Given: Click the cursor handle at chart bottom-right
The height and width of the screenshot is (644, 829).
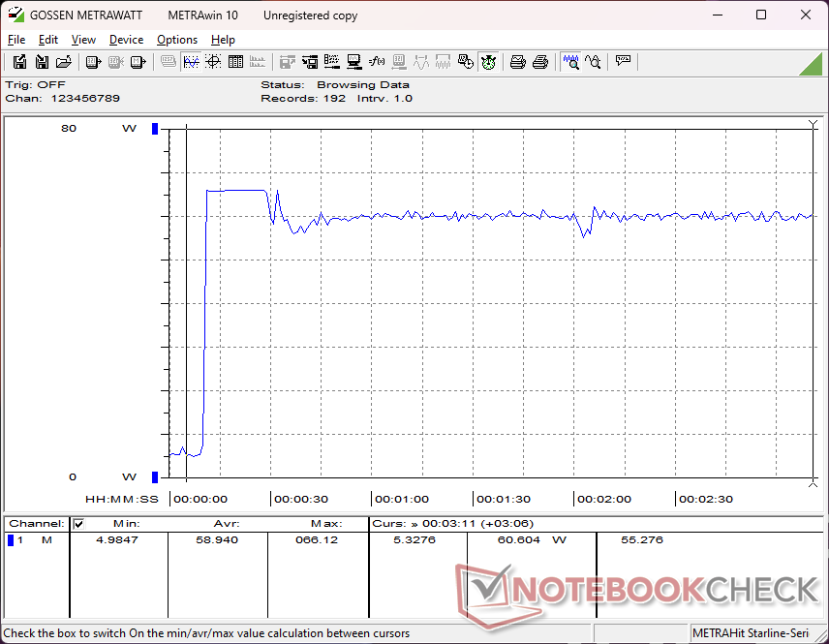Looking at the screenshot, I should (814, 482).
